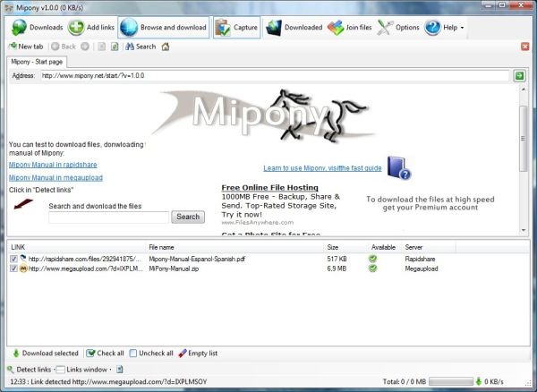537x392 pixels.
Task: Click the home page icon
Action: [166, 47]
